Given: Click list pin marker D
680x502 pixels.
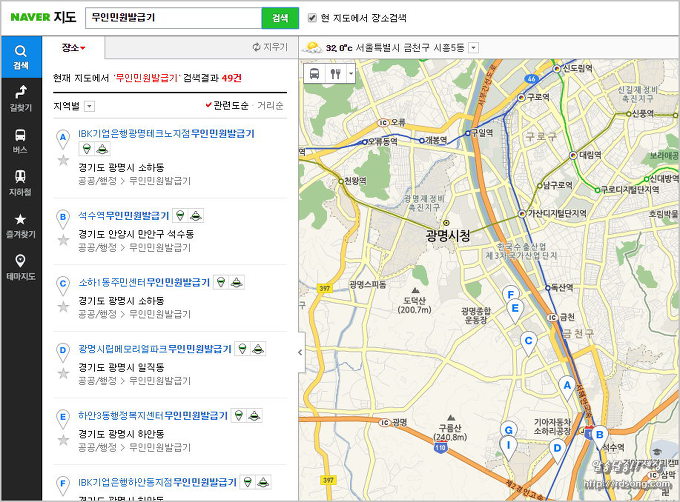Looking at the screenshot, I should (63, 352).
